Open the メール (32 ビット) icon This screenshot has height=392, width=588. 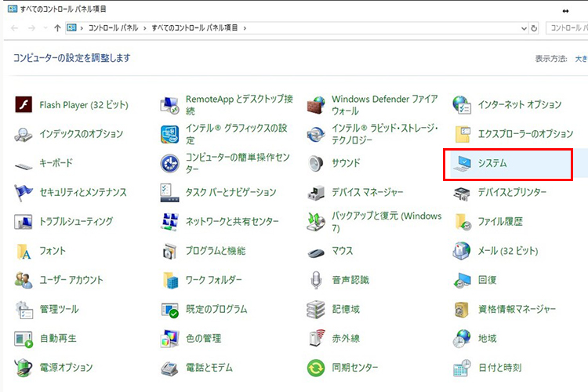(462, 251)
